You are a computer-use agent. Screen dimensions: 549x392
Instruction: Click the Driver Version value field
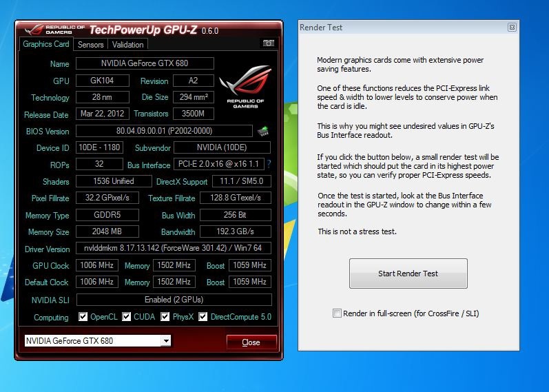[174, 248]
